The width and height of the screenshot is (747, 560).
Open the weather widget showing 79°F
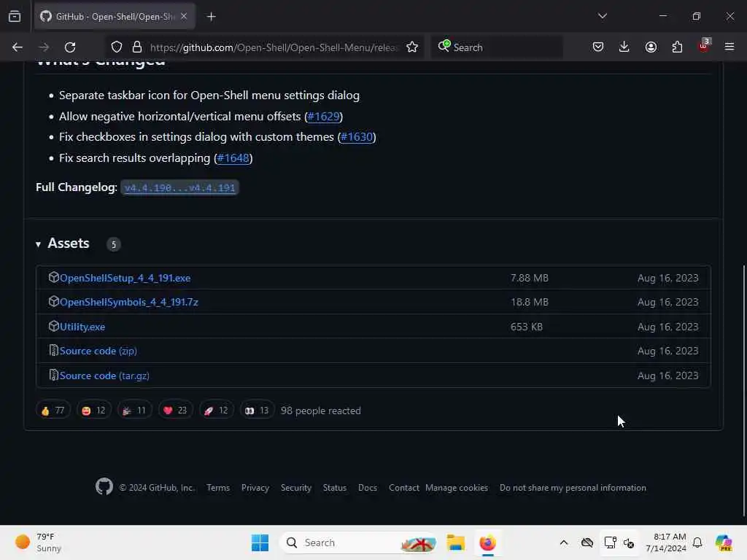pyautogui.click(x=38, y=542)
